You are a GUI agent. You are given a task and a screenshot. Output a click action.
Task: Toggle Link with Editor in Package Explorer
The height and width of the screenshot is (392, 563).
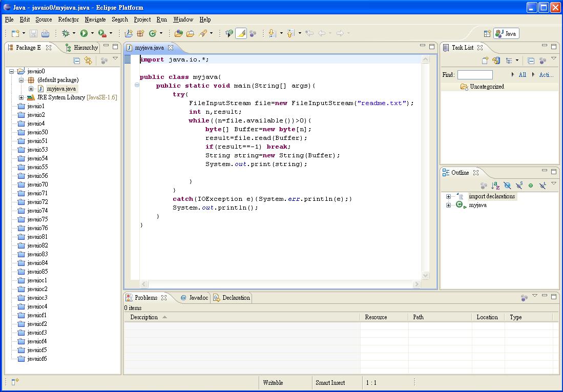coord(88,61)
